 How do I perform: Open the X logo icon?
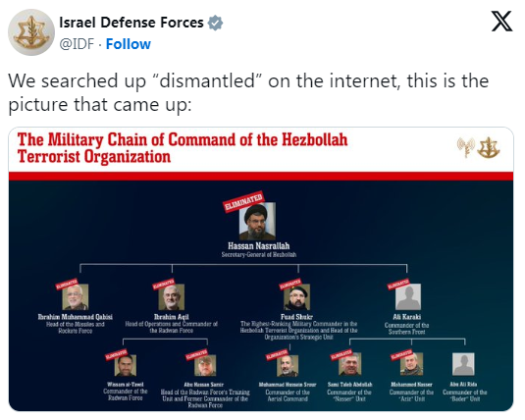click(501, 22)
